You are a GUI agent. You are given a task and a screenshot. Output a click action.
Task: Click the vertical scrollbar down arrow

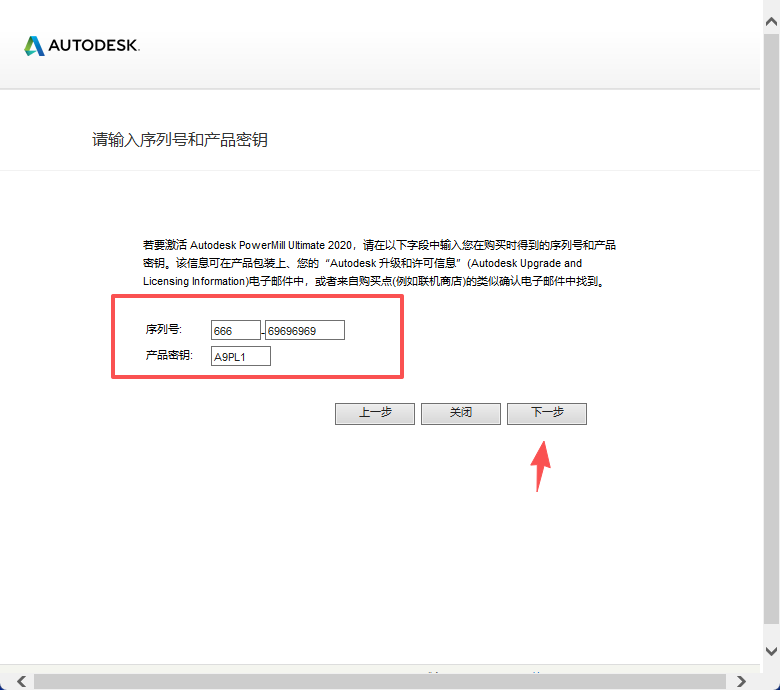772,651
